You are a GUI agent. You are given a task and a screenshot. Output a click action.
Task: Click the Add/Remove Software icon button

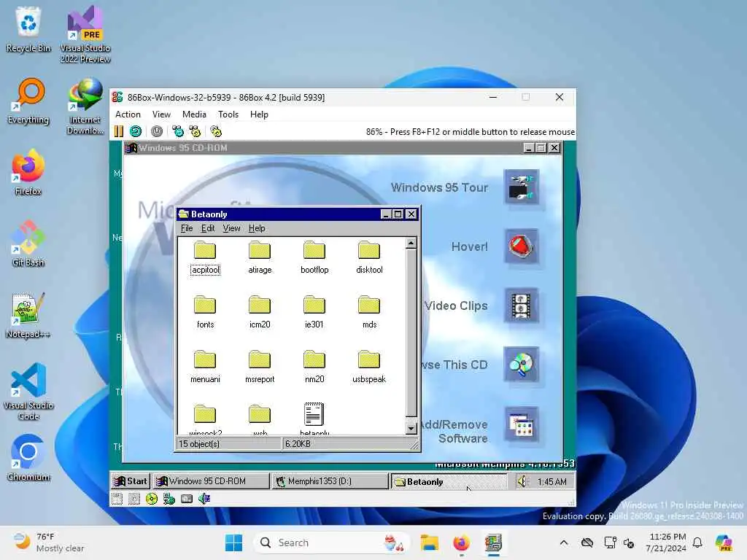coord(521,424)
